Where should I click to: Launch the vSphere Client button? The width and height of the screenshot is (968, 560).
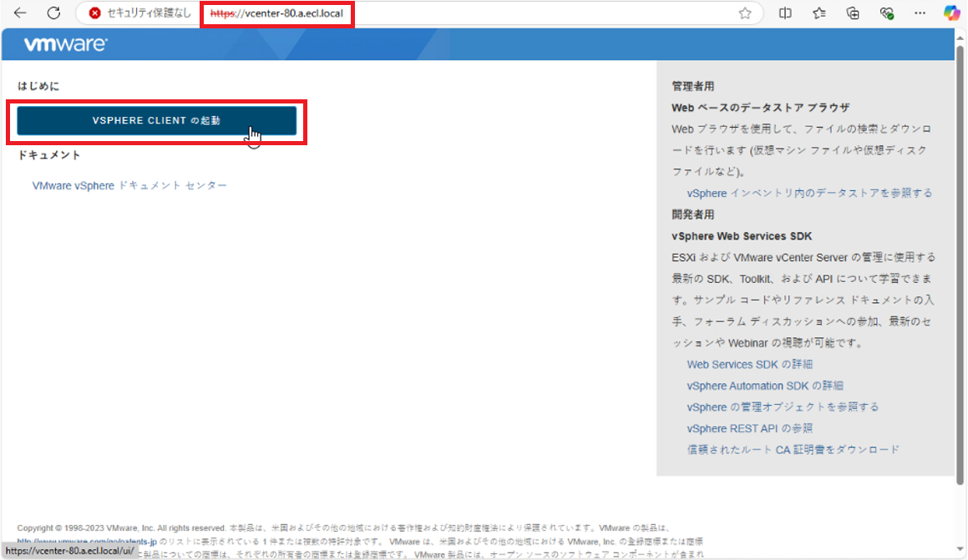[157, 121]
